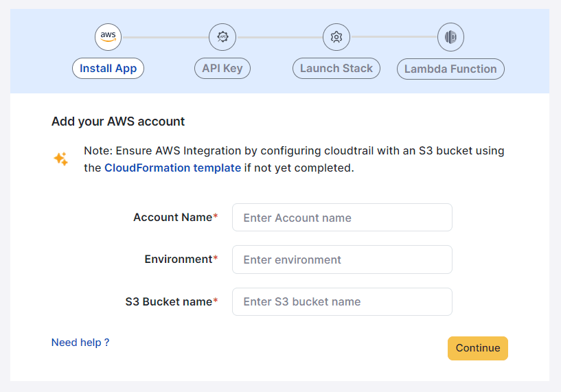Screen dimensions: 561x392
Task: Click the sparkle icon beside the note
Action: [x=60, y=159]
